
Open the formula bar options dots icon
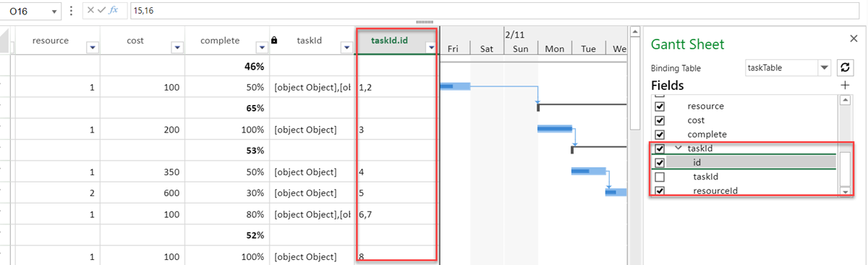(70, 11)
